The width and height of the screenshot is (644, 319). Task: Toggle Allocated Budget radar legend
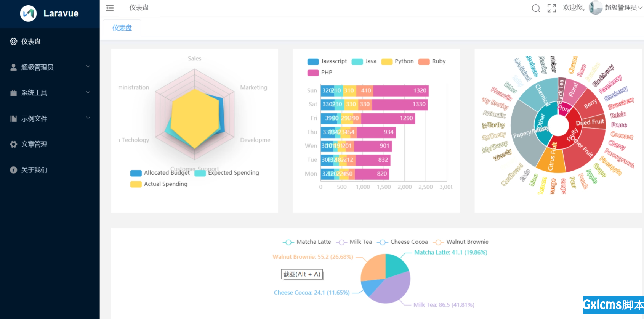tap(160, 173)
